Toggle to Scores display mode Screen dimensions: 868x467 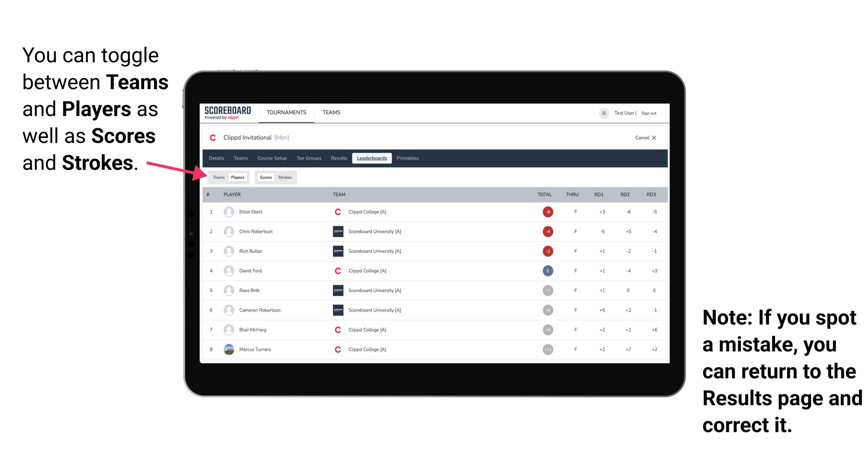coord(265,177)
